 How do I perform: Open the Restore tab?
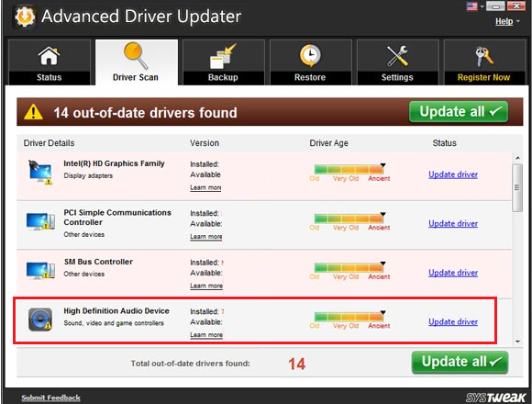click(x=311, y=62)
